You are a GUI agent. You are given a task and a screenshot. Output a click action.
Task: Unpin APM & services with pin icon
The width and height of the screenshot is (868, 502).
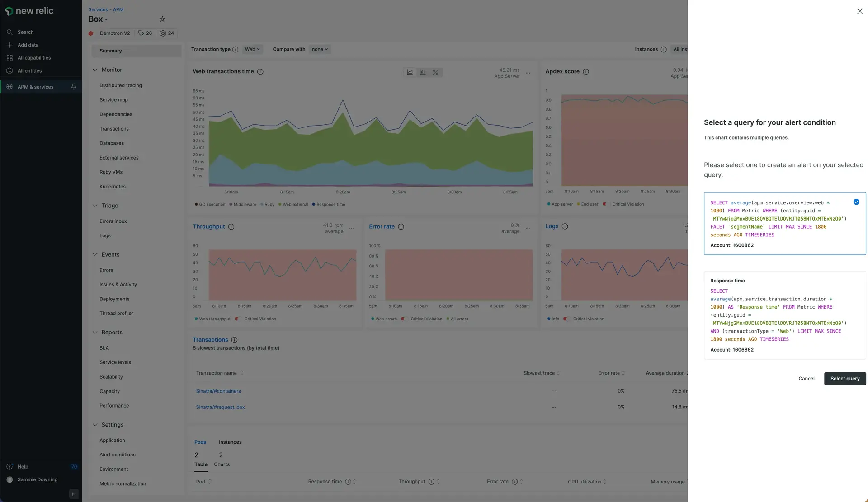pos(74,87)
